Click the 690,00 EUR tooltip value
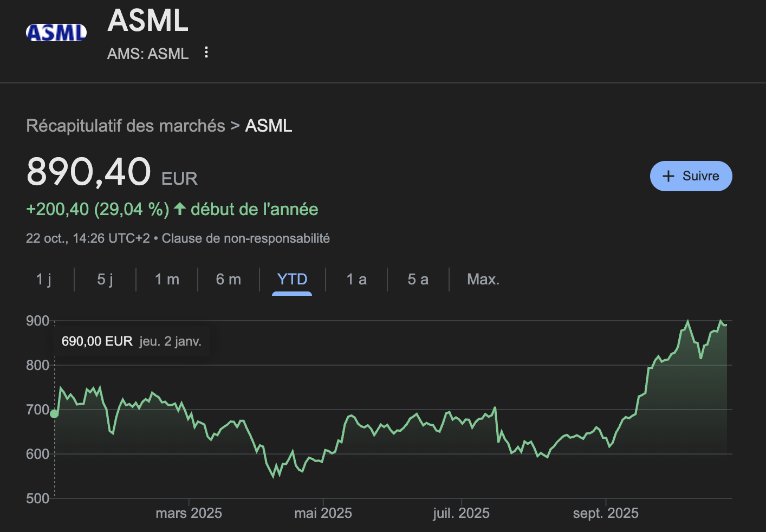Image resolution: width=766 pixels, height=532 pixels. [97, 341]
